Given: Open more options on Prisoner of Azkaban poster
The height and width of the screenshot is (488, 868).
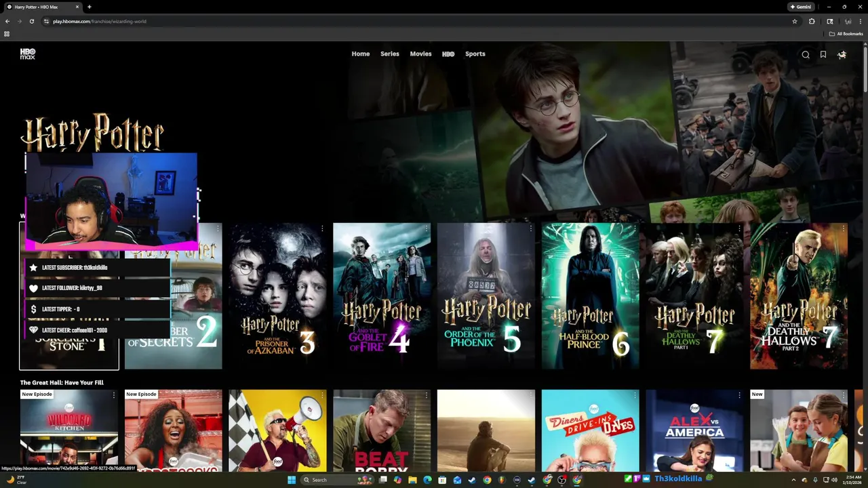Looking at the screenshot, I should tap(322, 229).
